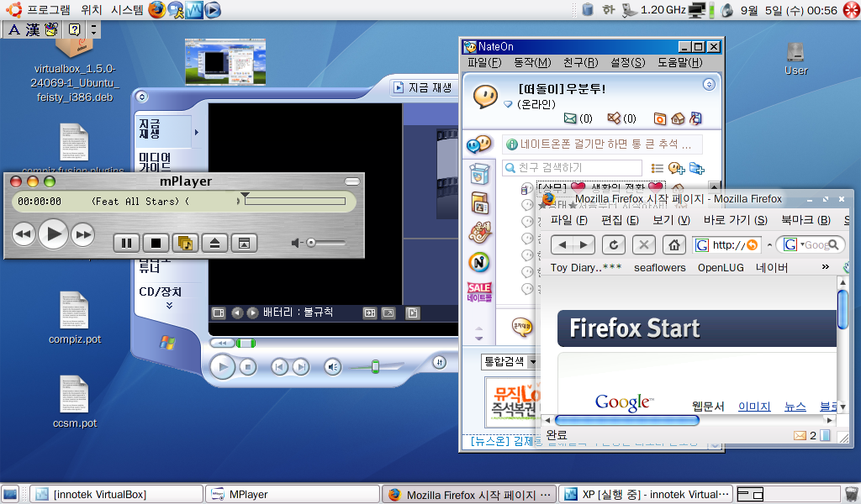Open NateOn 설정(S) menu

click(x=627, y=62)
